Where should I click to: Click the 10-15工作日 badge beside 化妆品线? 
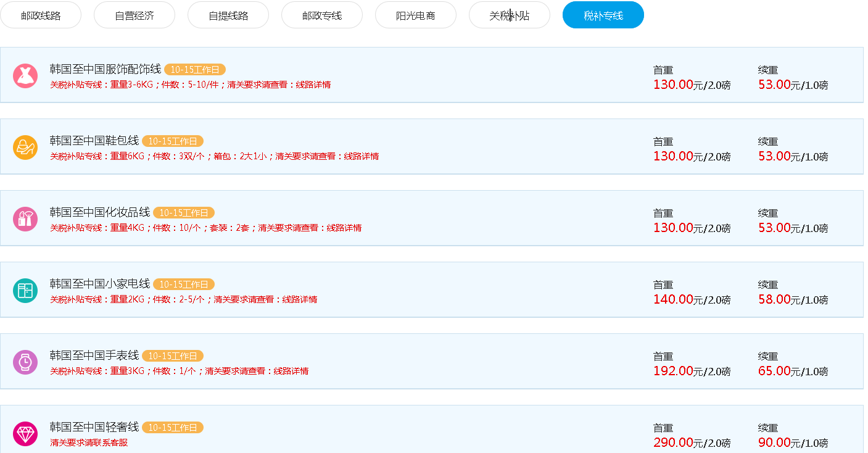184,213
